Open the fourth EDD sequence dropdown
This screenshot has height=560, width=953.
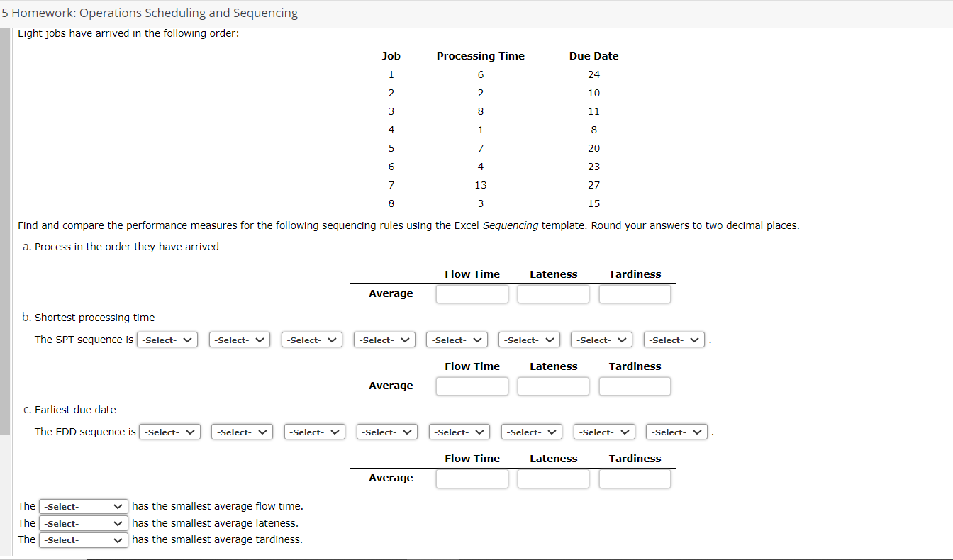point(386,432)
